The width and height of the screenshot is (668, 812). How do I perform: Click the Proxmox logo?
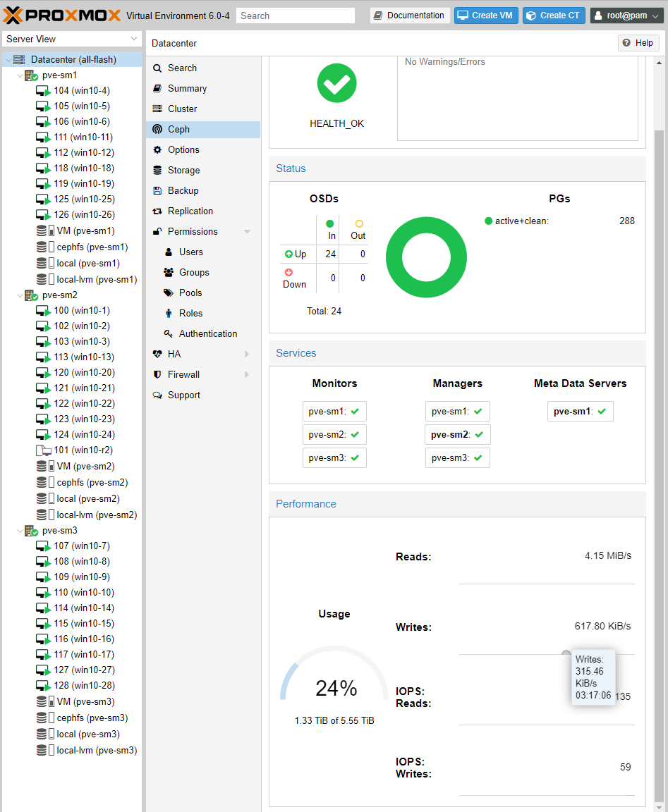pos(61,16)
